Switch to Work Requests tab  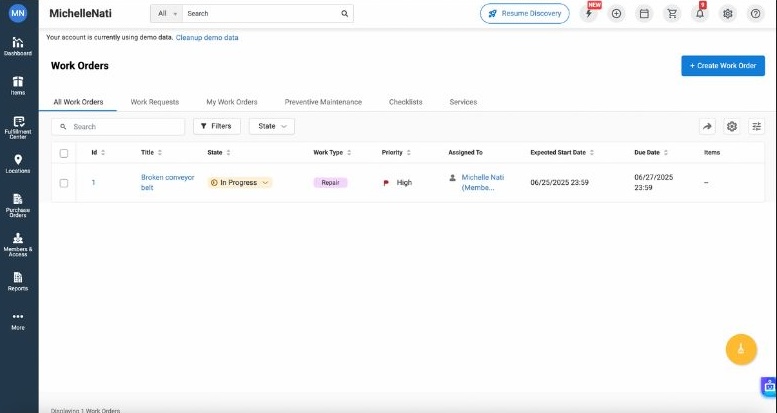[155, 102]
